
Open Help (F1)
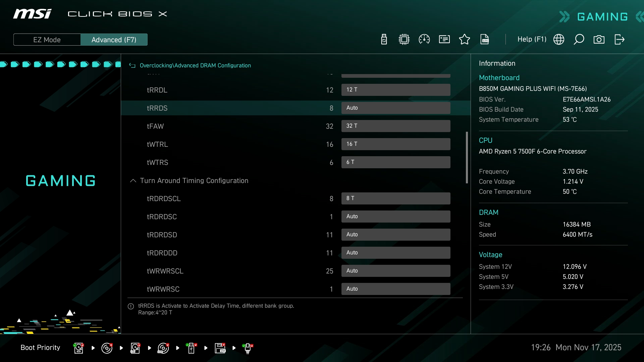coord(532,39)
